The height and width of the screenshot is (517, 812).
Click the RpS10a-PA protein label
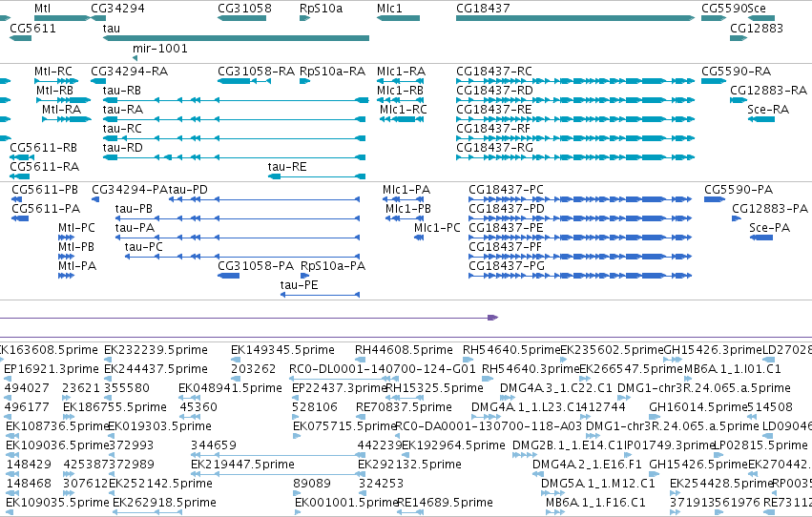333,265
